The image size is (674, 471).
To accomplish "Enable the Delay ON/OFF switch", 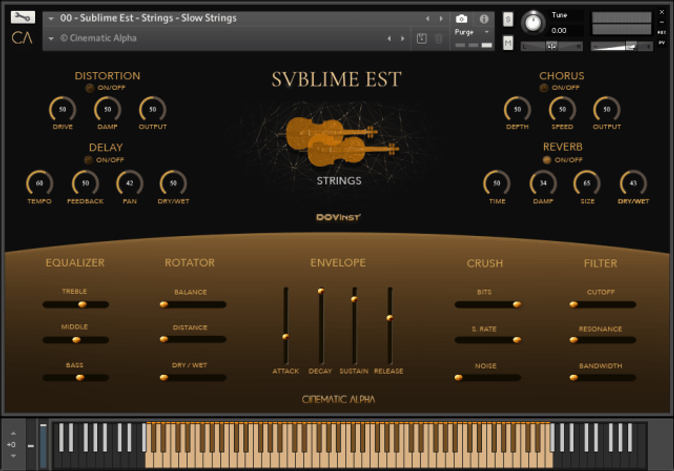I will click(90, 159).
